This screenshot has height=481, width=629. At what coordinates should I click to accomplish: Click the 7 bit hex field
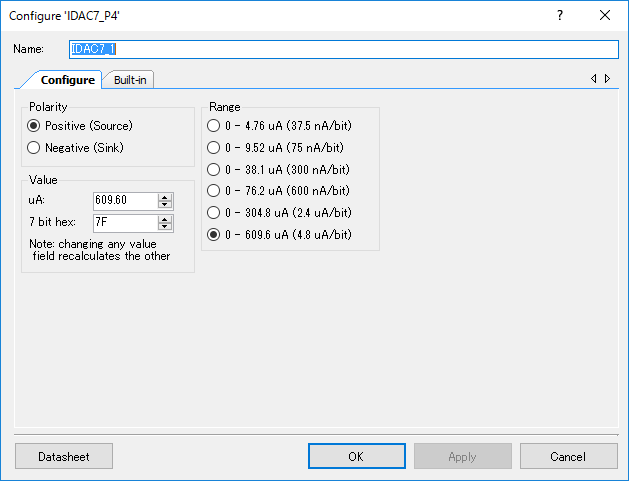pos(126,223)
